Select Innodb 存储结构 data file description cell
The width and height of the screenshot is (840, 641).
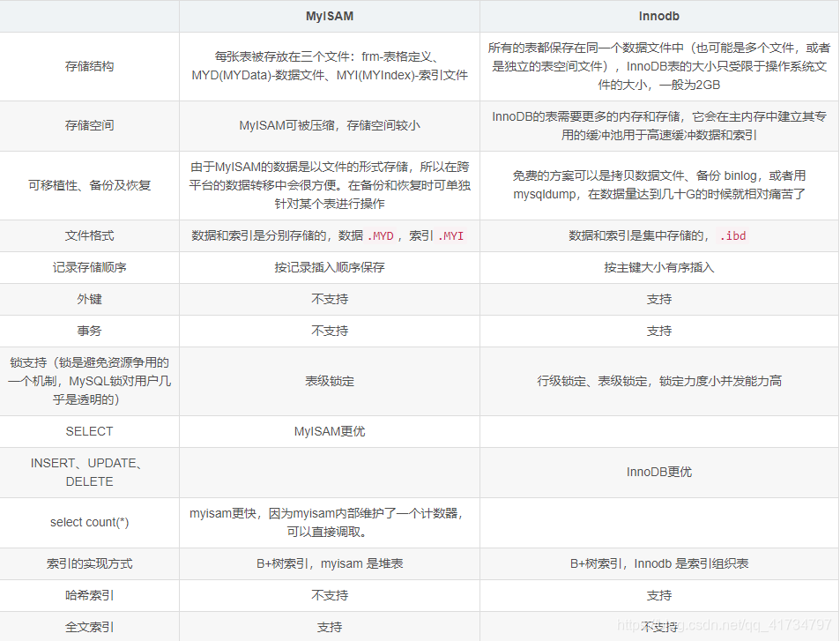pos(659,66)
